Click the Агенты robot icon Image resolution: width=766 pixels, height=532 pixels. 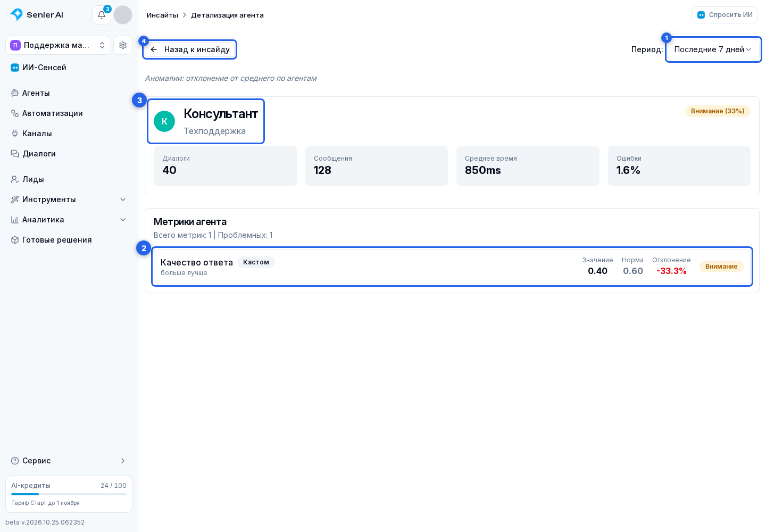15,93
